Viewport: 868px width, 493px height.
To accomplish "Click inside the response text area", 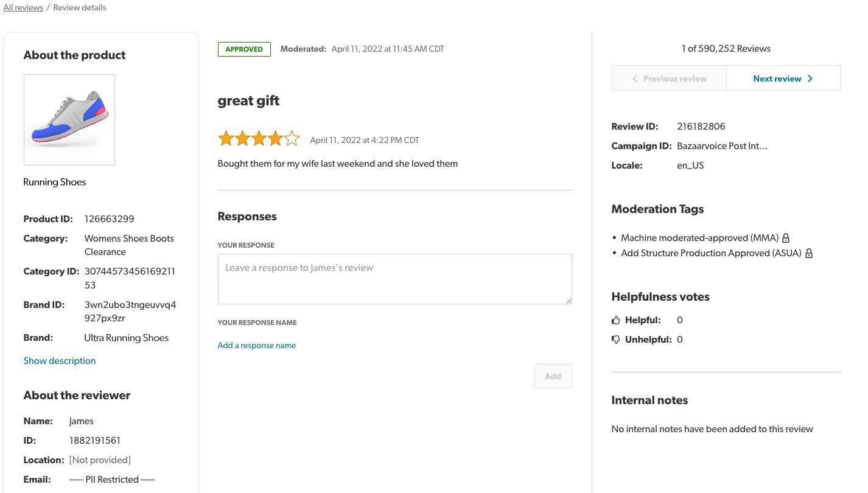I will click(x=394, y=278).
